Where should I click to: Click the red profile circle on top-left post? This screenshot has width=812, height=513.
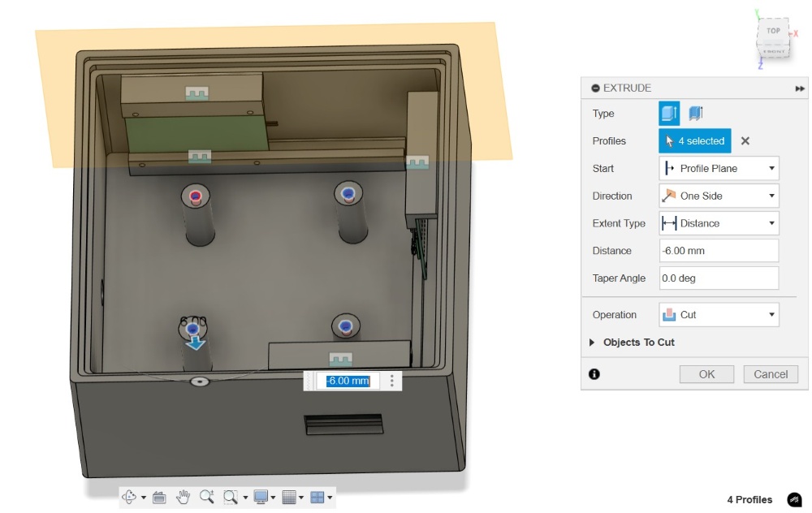(195, 196)
